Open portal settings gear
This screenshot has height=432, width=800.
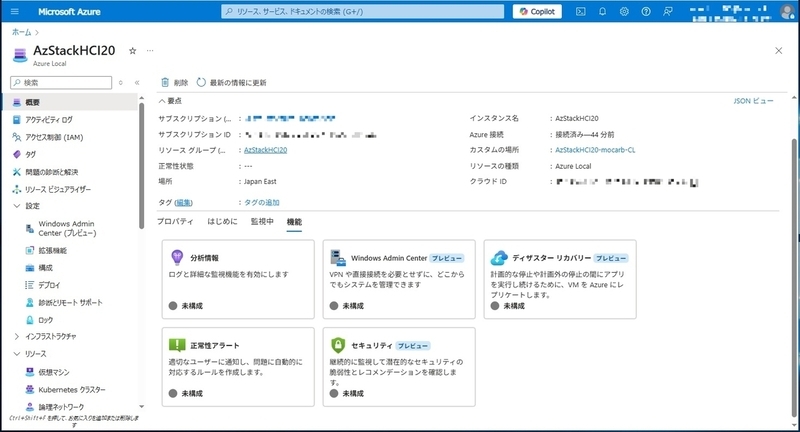click(x=624, y=11)
